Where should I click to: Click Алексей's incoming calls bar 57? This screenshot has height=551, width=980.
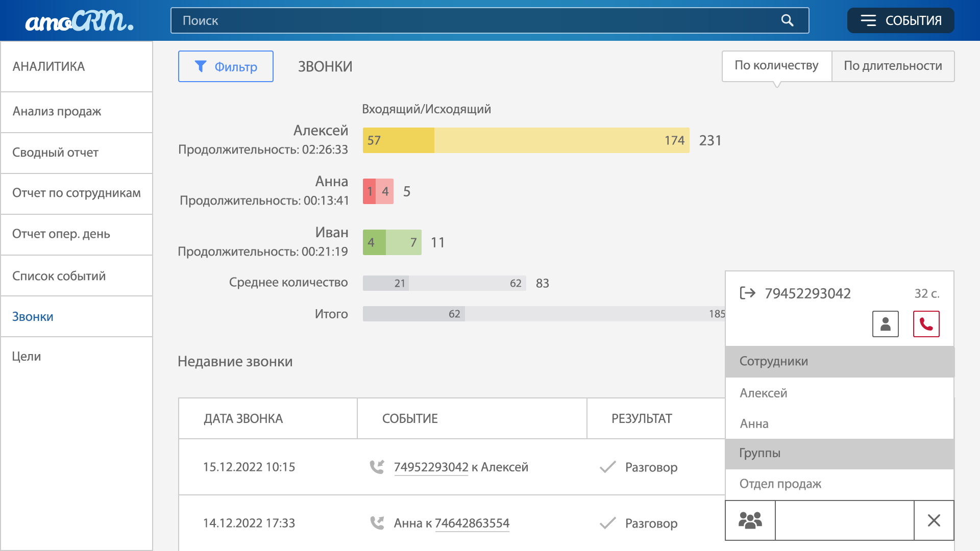[398, 140]
